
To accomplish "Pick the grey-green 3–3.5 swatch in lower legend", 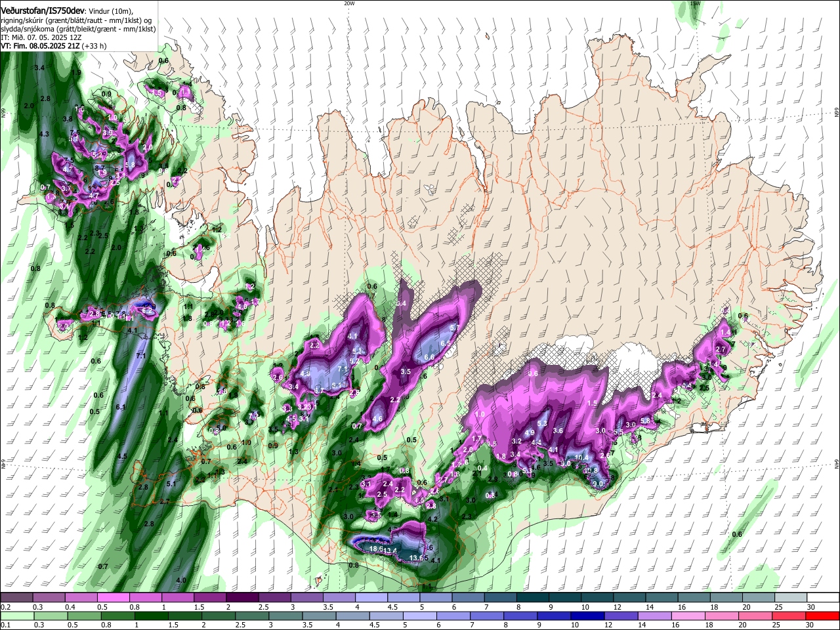I will click(285, 616).
